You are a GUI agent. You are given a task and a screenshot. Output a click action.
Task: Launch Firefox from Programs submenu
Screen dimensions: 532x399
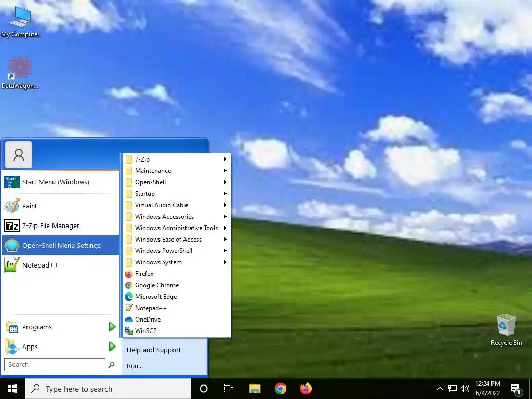click(x=176, y=274)
